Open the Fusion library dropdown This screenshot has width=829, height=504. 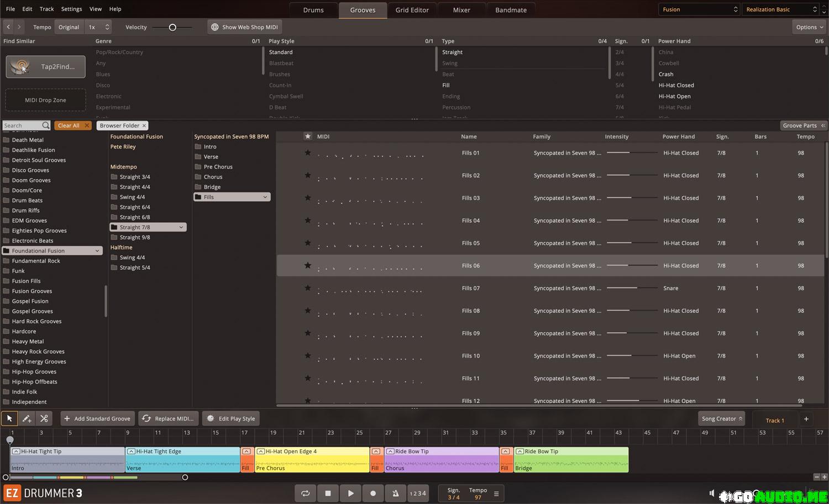(699, 9)
